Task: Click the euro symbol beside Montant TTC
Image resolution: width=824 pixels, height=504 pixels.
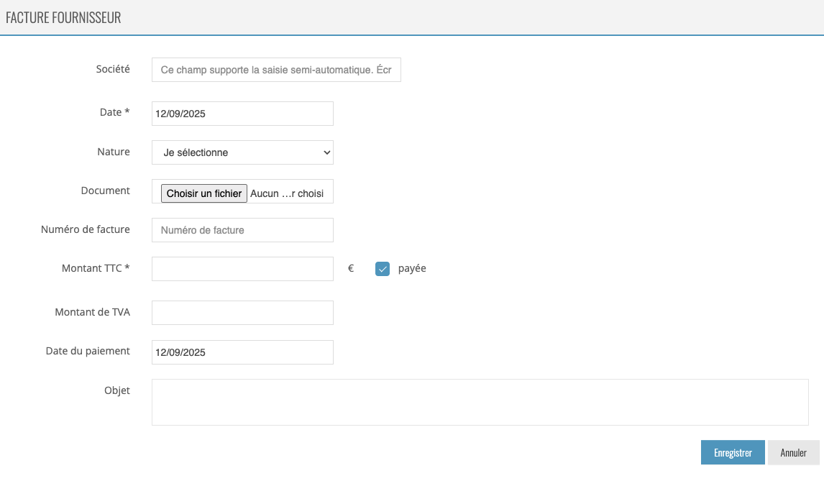Action: click(x=351, y=269)
